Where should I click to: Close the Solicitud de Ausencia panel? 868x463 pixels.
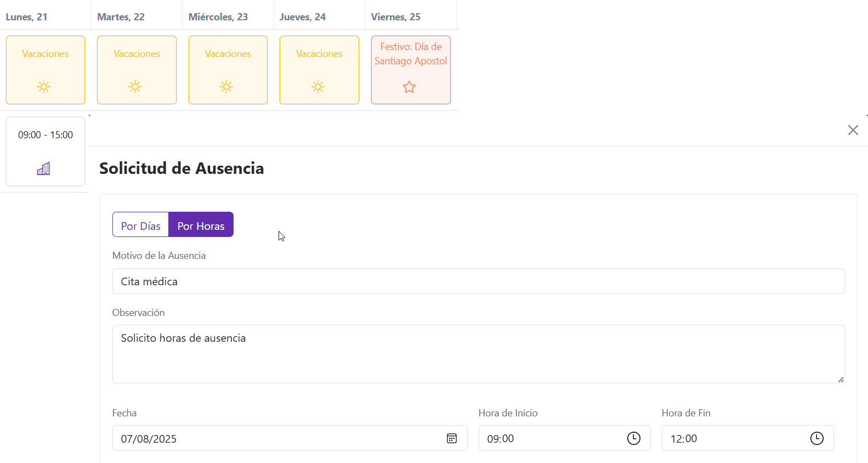(x=853, y=130)
